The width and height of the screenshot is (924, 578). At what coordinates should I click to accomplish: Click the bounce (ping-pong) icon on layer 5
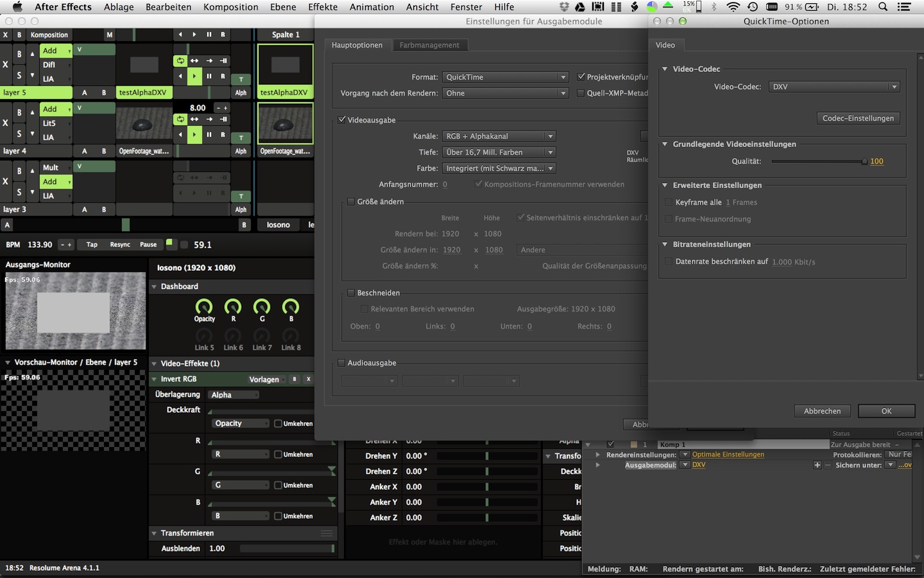194,61
